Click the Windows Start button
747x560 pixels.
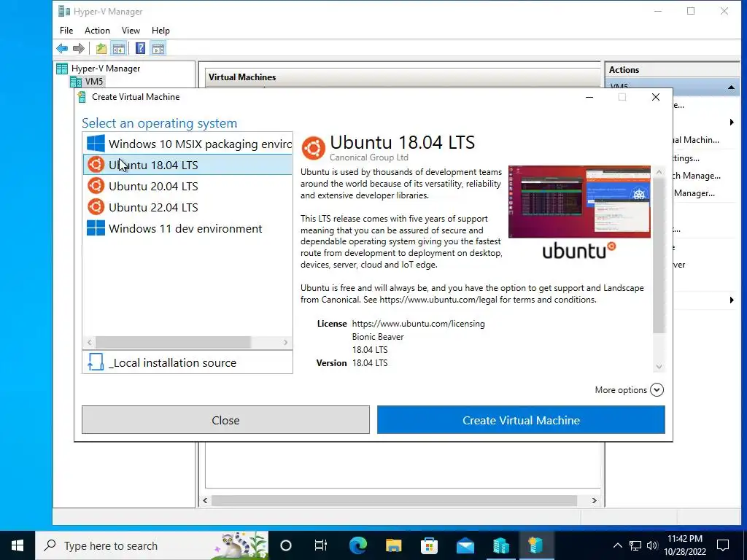[18, 545]
